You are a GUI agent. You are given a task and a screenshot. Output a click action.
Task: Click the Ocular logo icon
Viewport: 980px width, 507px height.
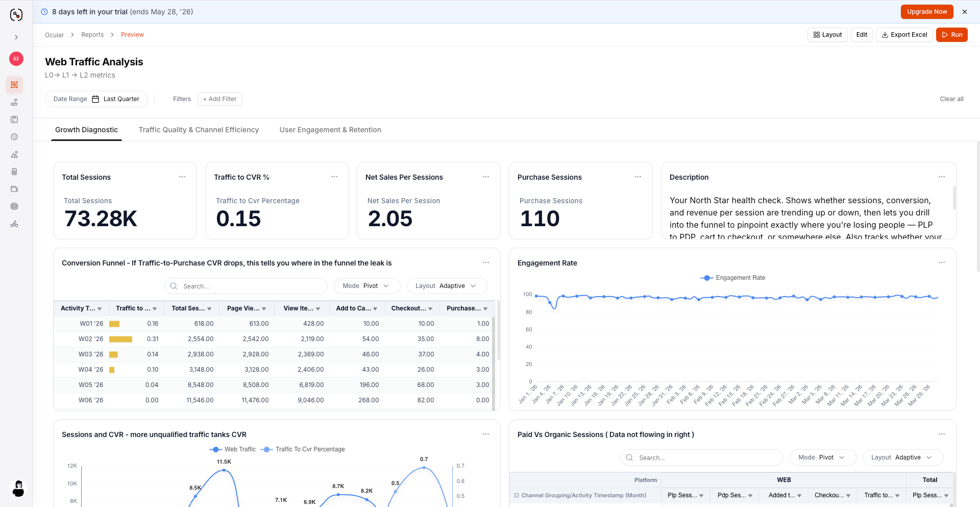coord(16,15)
